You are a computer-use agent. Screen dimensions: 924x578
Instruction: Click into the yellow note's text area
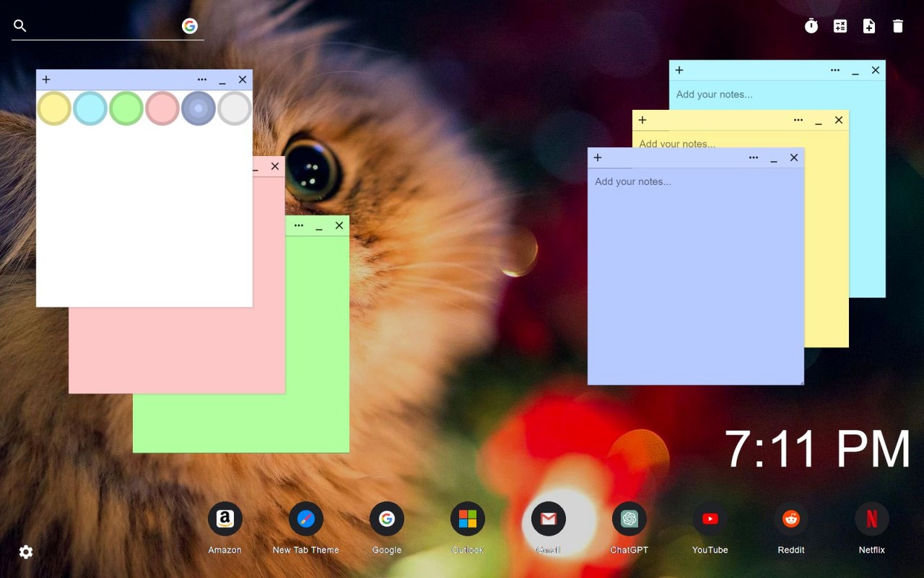click(740, 139)
